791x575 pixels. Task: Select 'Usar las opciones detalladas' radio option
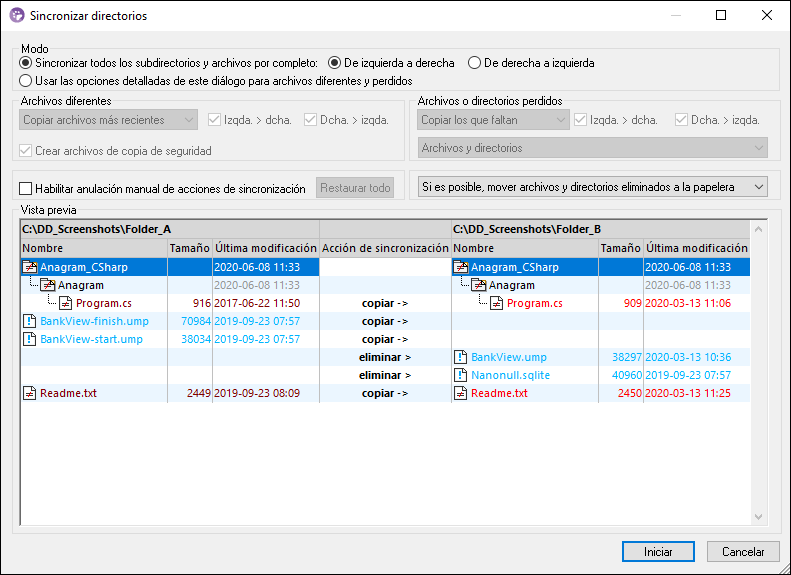(x=26, y=80)
